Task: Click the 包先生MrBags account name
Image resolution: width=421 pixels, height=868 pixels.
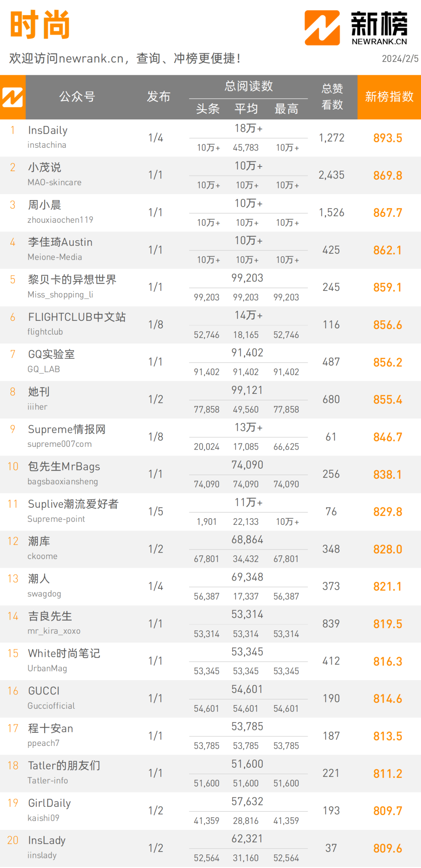Action: pos(64,467)
